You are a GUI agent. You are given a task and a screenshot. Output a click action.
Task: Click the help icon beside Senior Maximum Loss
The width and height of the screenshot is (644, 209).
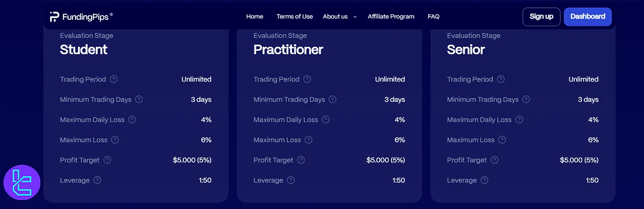pyautogui.click(x=502, y=140)
